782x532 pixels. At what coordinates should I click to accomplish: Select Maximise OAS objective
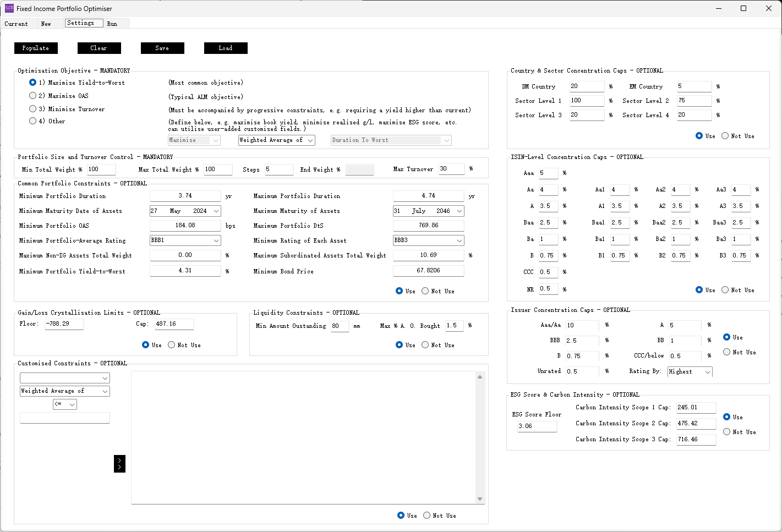point(33,96)
